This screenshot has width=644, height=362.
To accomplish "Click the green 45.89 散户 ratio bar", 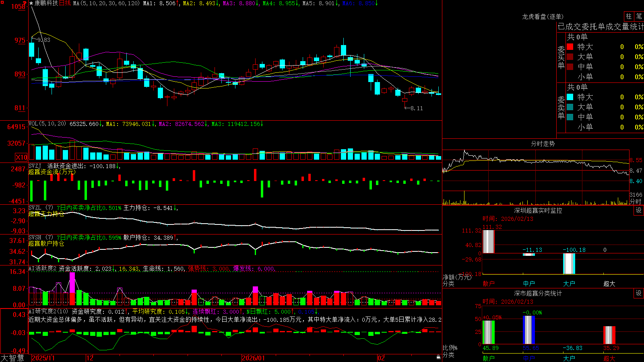I will click(489, 332).
